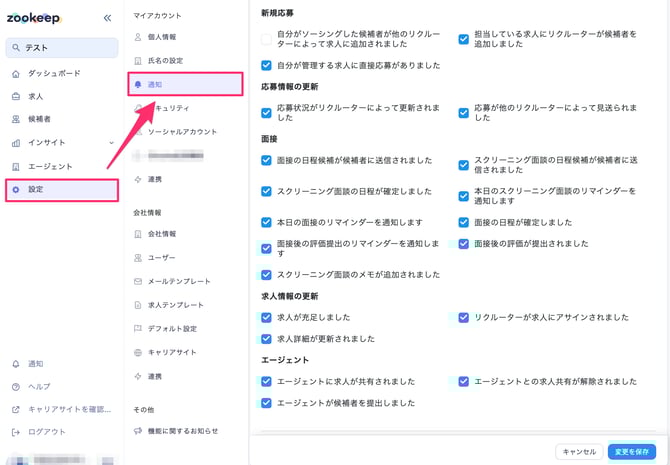The width and height of the screenshot is (670, 465).
Task: Select the 個人情報 settings label
Action: (162, 37)
